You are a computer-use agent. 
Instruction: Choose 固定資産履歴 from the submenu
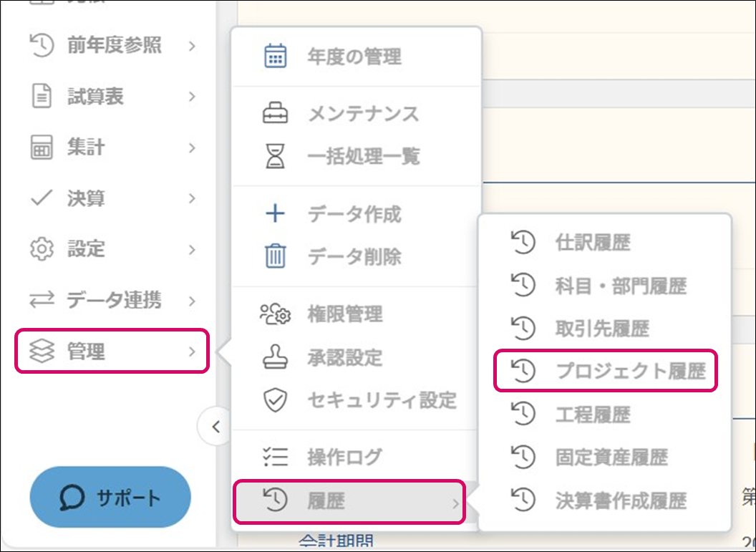click(x=611, y=457)
